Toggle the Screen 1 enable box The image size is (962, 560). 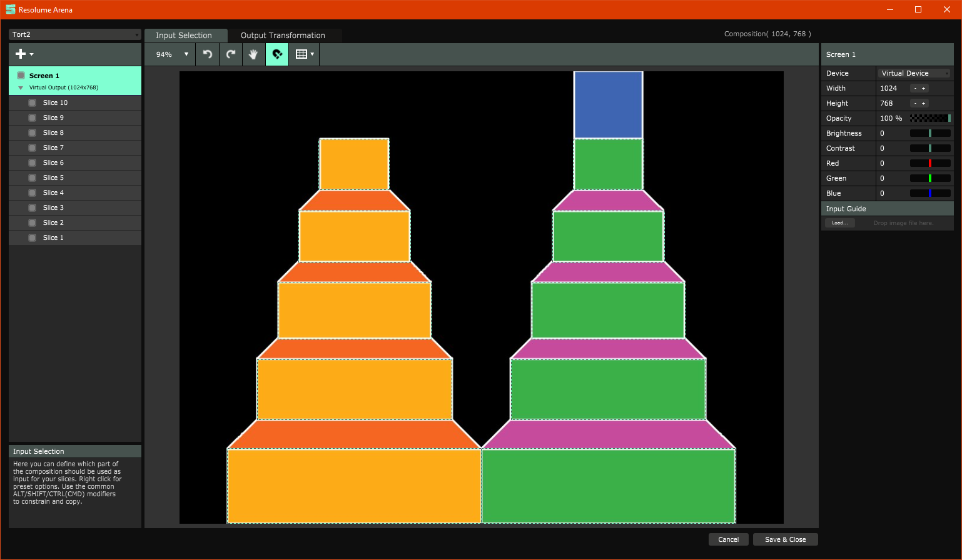point(21,76)
